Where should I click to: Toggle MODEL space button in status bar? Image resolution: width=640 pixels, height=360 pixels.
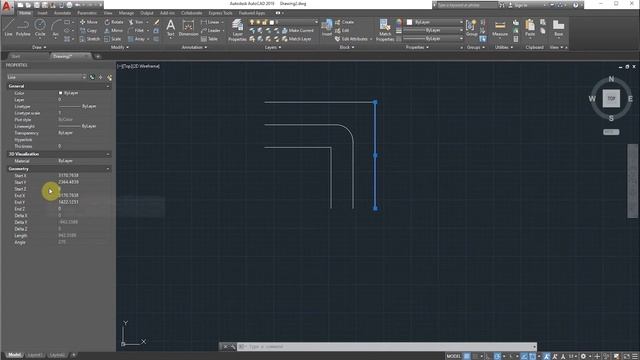tap(453, 356)
